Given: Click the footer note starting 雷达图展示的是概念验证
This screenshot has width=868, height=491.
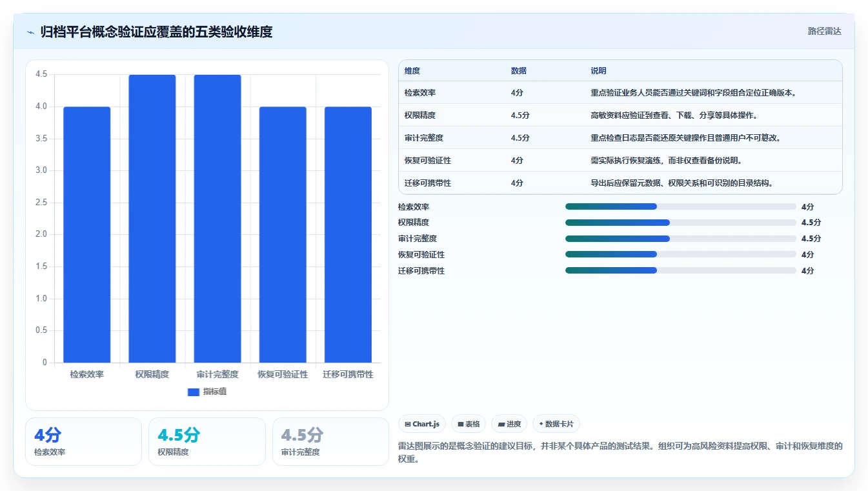Looking at the screenshot, I should tap(620, 452).
